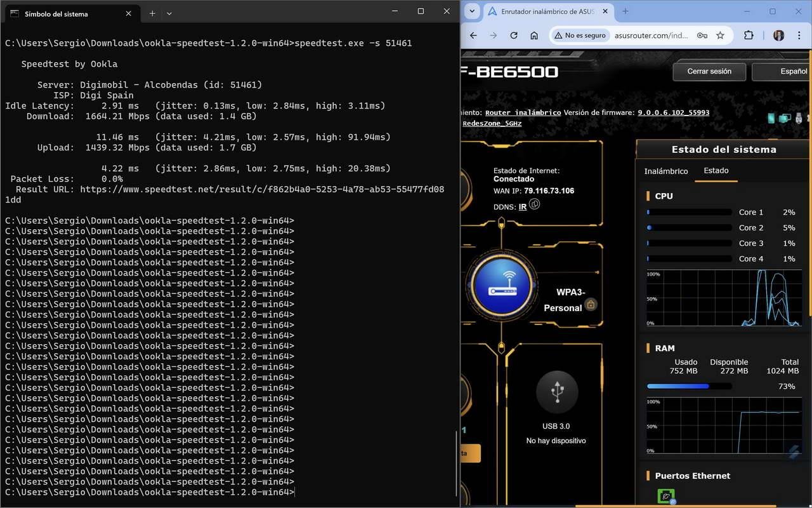Open firmware version 9.0.0.6.102_55993 link

point(673,112)
